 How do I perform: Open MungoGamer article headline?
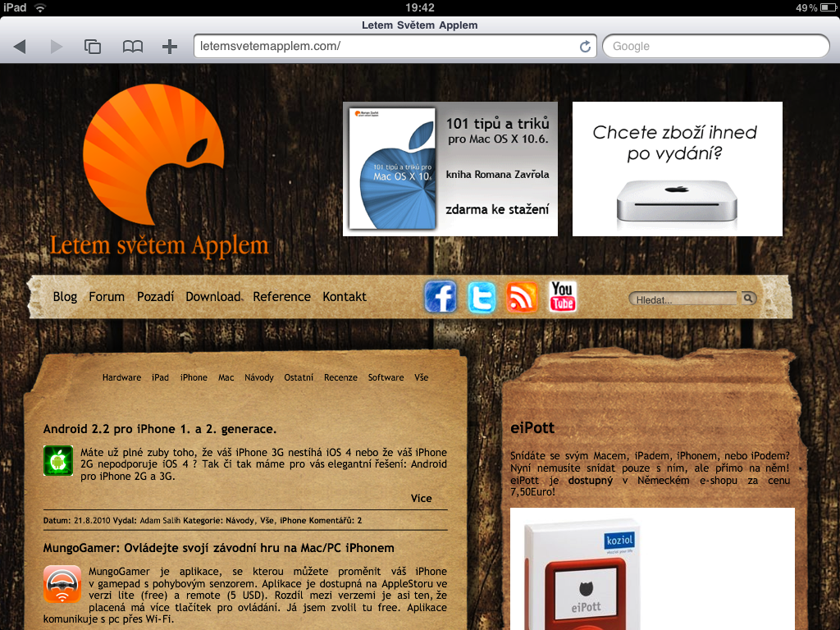(x=218, y=548)
